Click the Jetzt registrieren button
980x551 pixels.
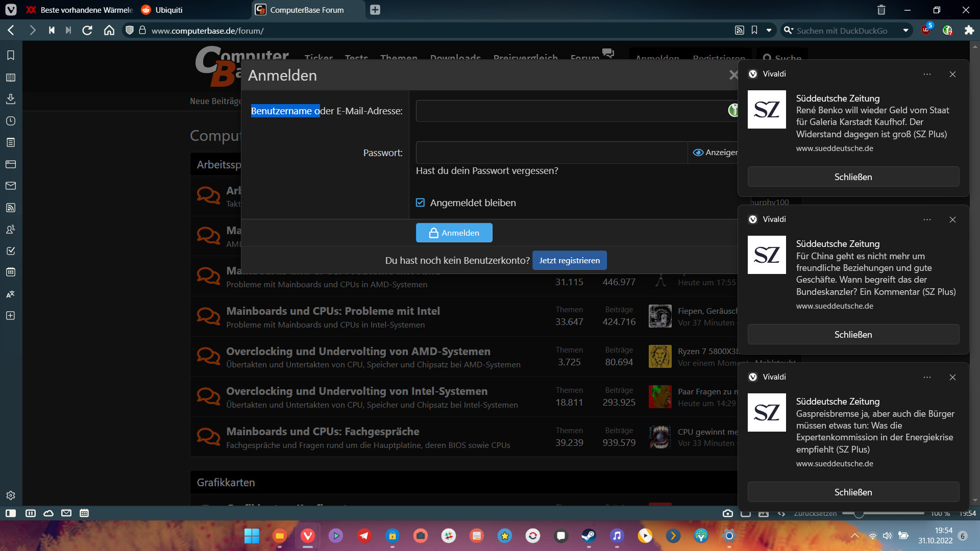click(569, 260)
